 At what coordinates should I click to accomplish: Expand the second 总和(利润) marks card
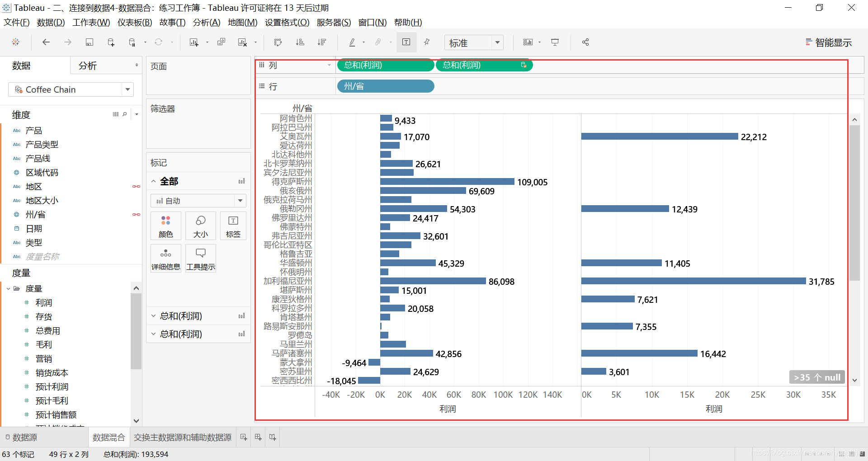[x=153, y=334]
